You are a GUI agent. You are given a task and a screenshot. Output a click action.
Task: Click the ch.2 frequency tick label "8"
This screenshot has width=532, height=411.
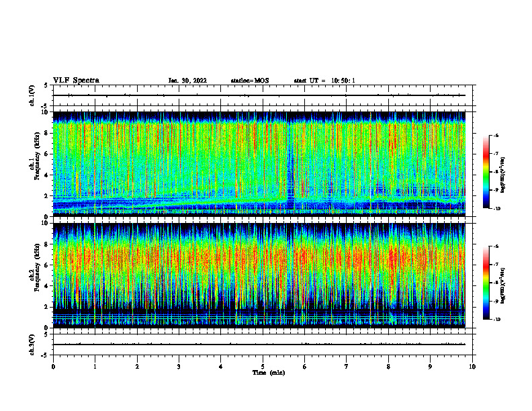pyautogui.click(x=46, y=244)
